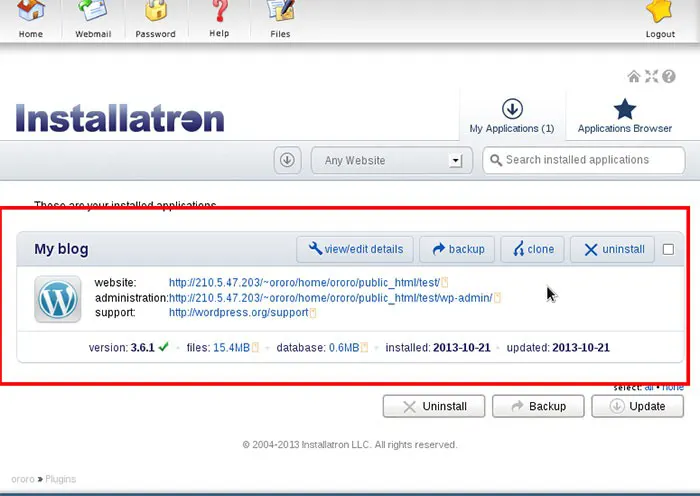The image size is (700, 496).
Task: Click the icon next to files 15.4MB
Action: [255, 347]
